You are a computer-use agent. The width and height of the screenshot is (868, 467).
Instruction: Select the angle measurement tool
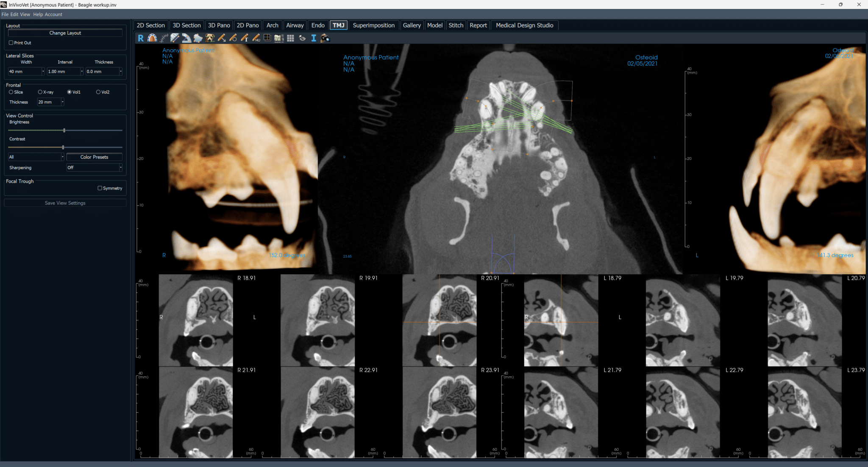186,38
